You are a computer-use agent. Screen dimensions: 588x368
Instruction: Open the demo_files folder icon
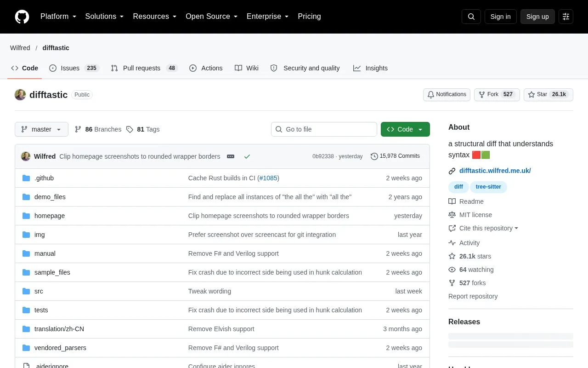click(x=26, y=197)
